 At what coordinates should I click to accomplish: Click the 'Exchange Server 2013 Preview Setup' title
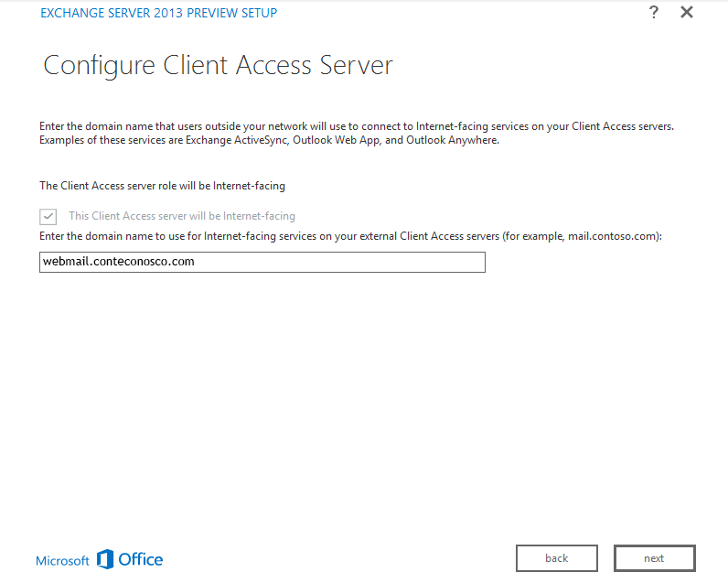159,13
